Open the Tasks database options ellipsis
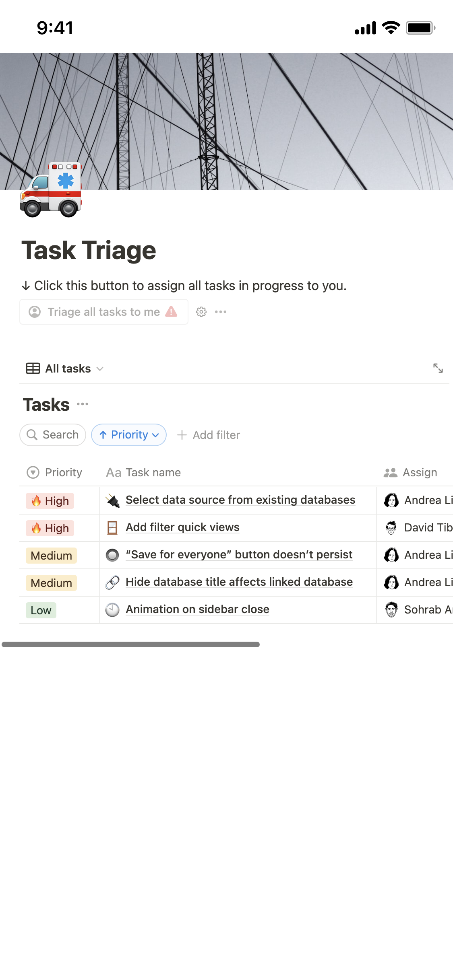Image resolution: width=453 pixels, height=980 pixels. point(83,404)
